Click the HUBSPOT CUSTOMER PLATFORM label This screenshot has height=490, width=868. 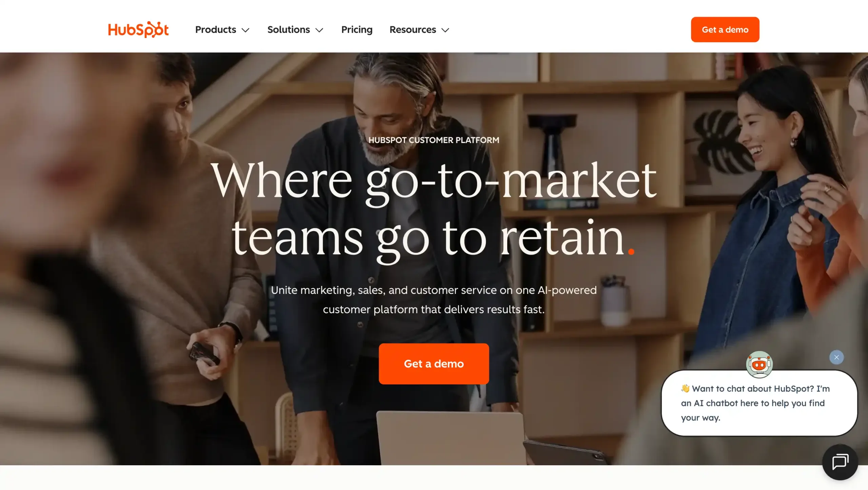click(x=434, y=140)
